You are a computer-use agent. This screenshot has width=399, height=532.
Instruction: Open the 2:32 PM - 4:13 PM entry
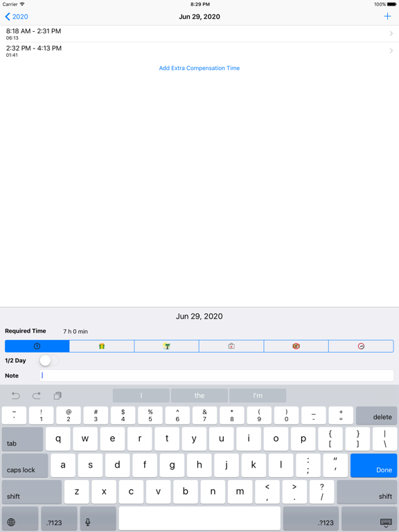point(199,51)
